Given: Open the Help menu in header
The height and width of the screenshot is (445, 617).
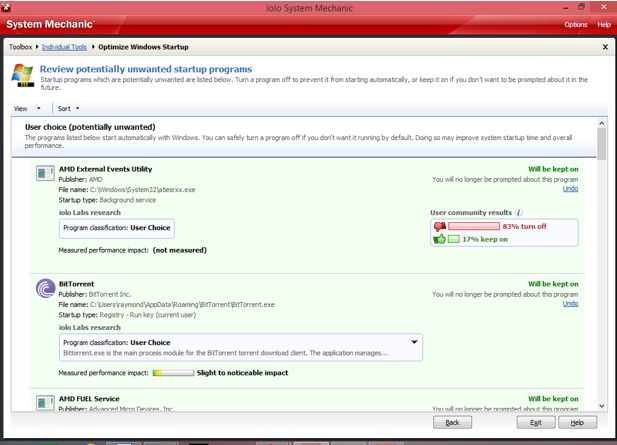Looking at the screenshot, I should pos(604,24).
